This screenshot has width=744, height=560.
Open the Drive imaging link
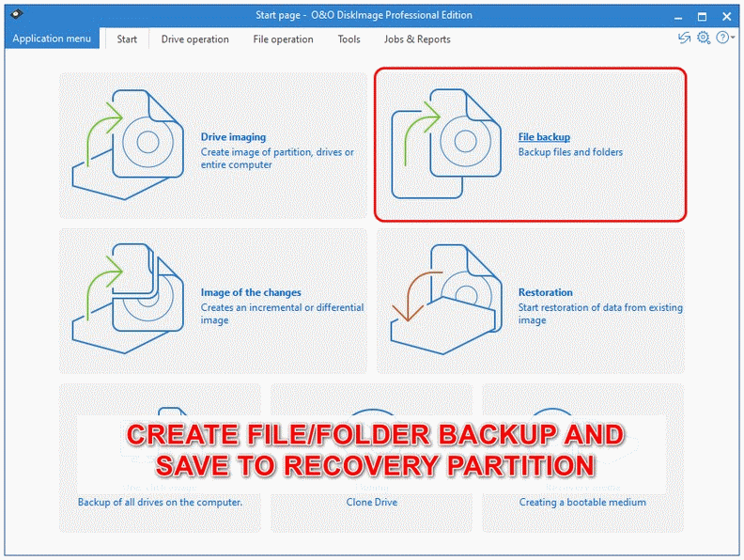(233, 137)
